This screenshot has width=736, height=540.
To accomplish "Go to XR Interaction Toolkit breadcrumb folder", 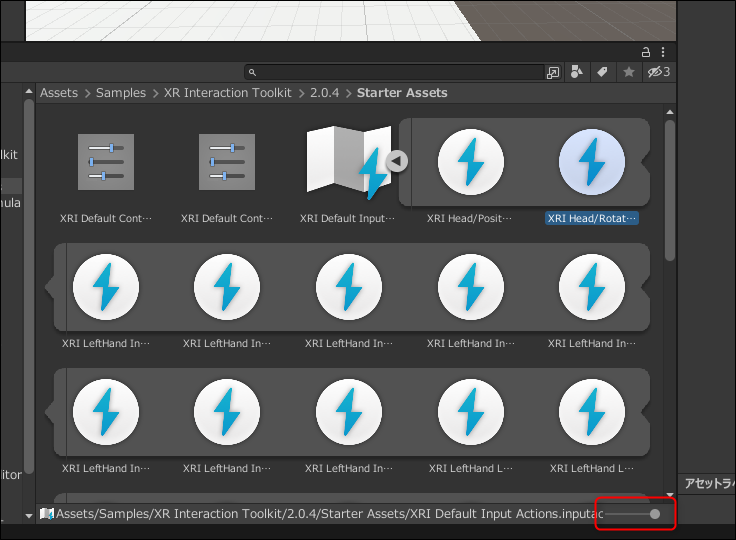I will click(228, 93).
